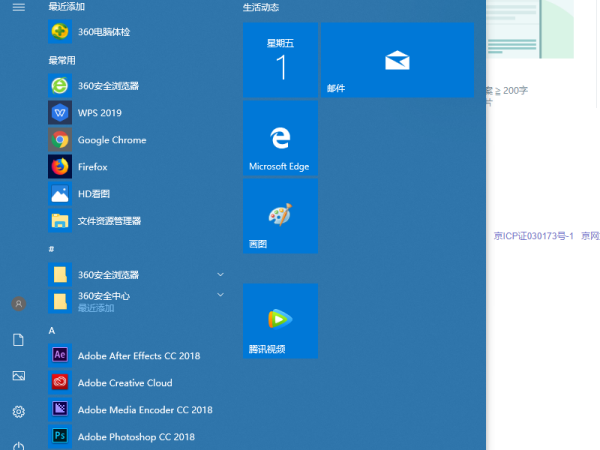Open HD看图 image viewer

coord(138,194)
